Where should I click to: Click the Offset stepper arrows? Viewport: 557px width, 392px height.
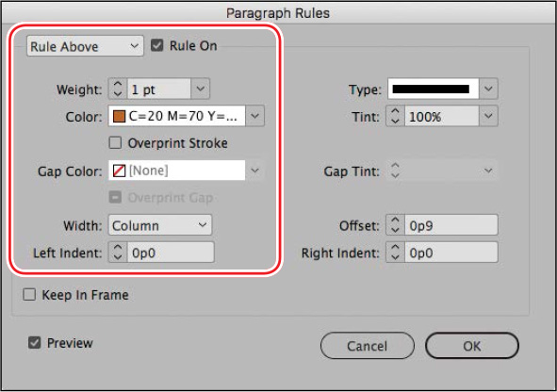pyautogui.click(x=396, y=225)
